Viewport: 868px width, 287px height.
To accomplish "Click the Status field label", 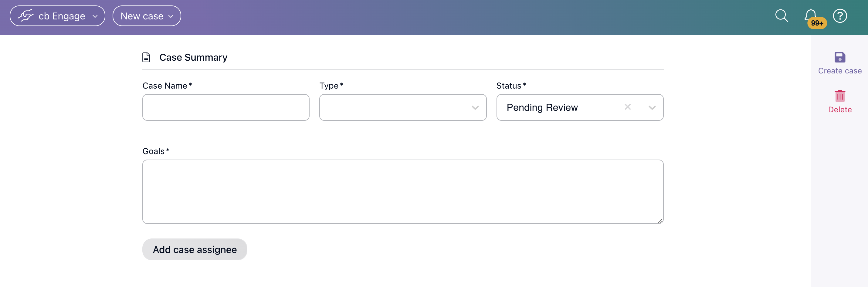I will click(511, 86).
